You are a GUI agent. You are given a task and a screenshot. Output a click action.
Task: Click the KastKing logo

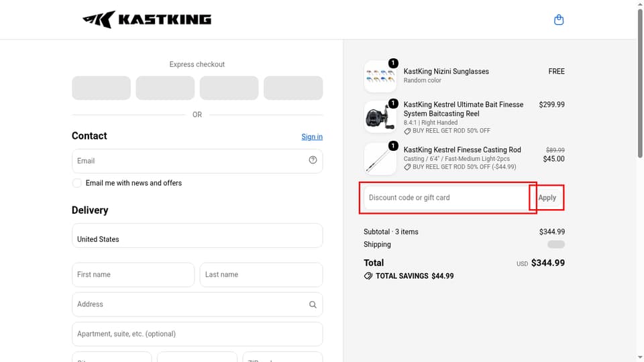(x=147, y=19)
